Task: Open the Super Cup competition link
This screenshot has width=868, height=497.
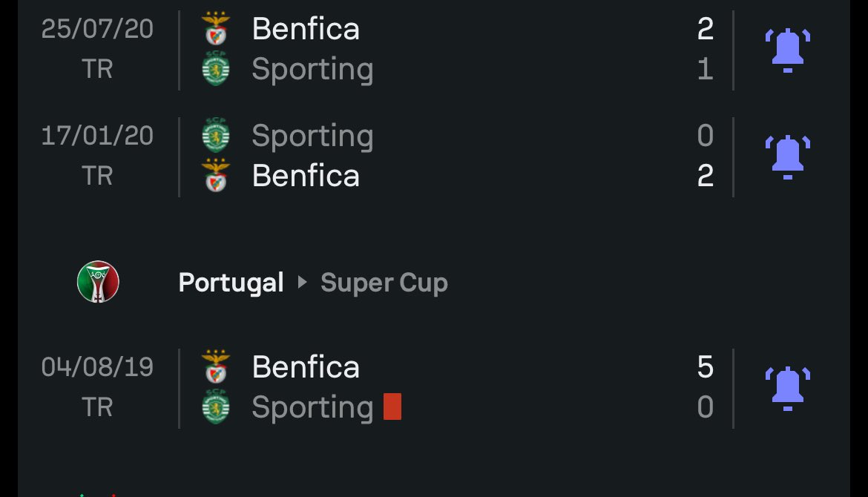Action: 384,283
